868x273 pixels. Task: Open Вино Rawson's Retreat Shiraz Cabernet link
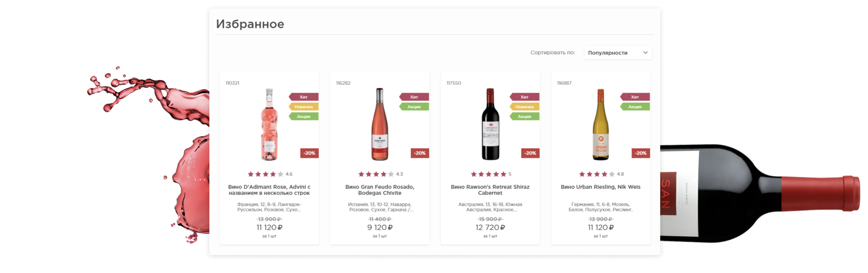pyautogui.click(x=490, y=190)
